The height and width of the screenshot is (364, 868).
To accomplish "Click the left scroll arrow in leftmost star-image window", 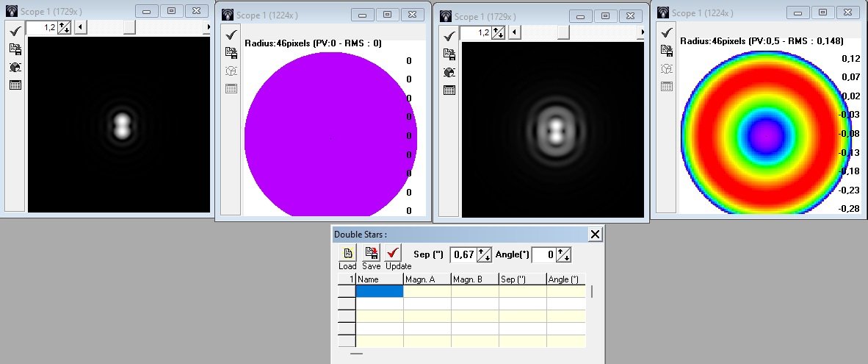I will [x=80, y=26].
